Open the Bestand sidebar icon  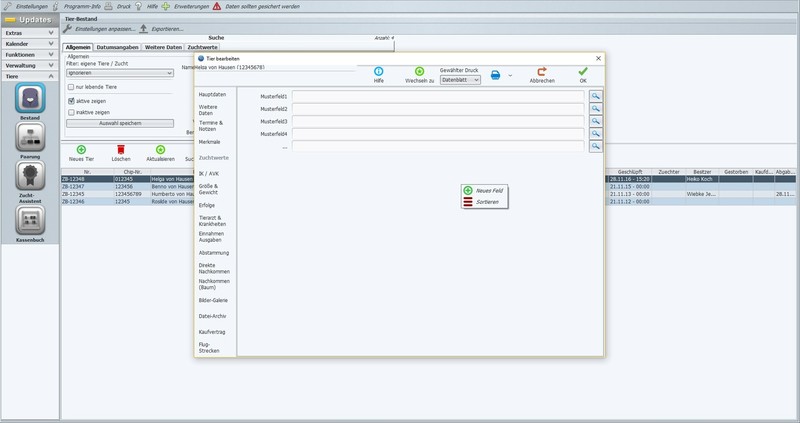pos(30,98)
